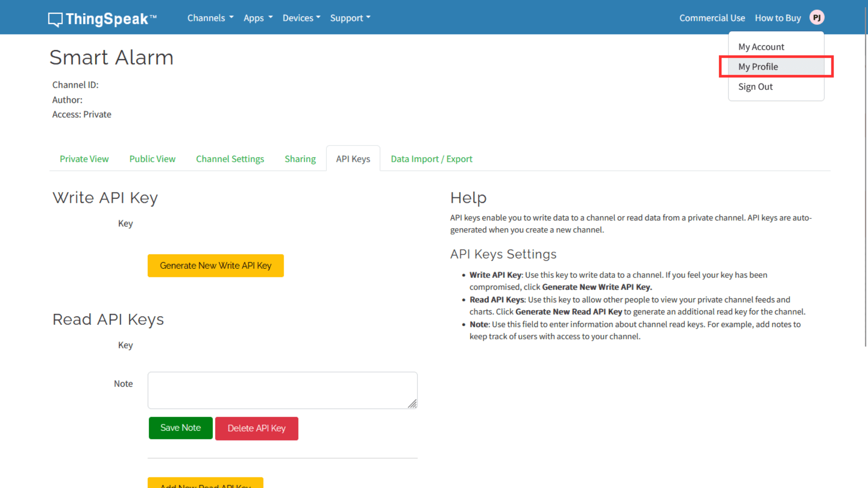
Task: Open the Channel Settings tab
Action: point(230,159)
